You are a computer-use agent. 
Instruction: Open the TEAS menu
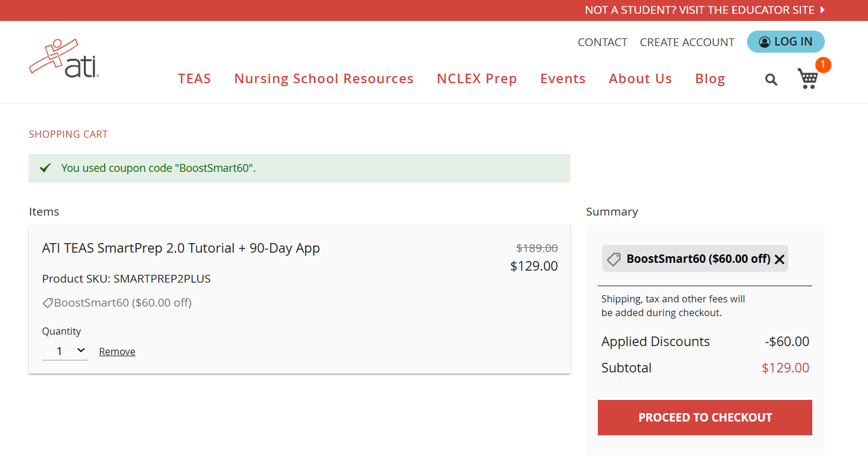pos(194,79)
